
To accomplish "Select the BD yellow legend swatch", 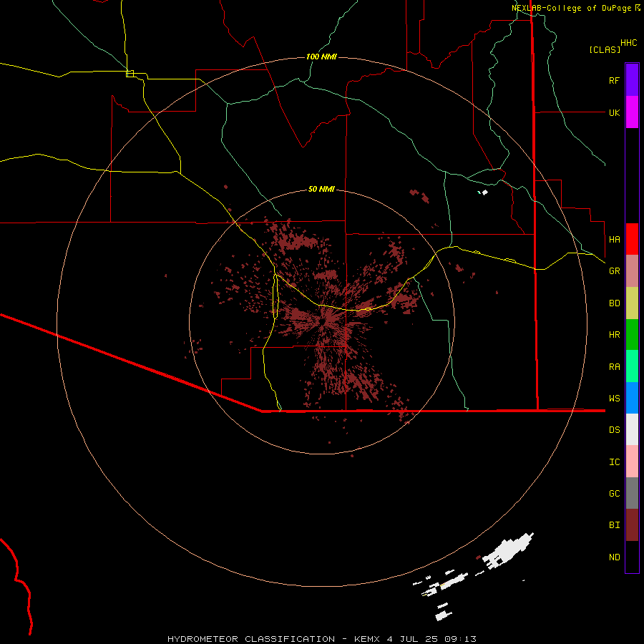I will 632,303.
